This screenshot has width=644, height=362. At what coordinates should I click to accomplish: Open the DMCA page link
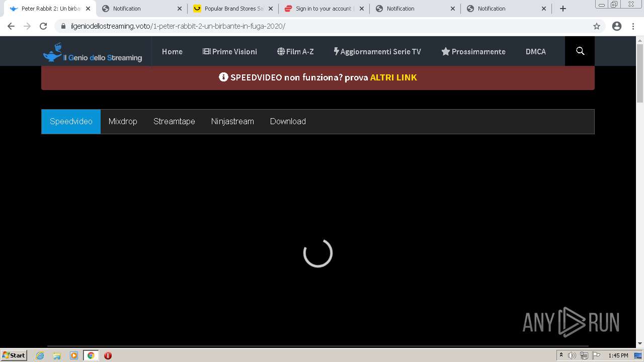pos(536,51)
